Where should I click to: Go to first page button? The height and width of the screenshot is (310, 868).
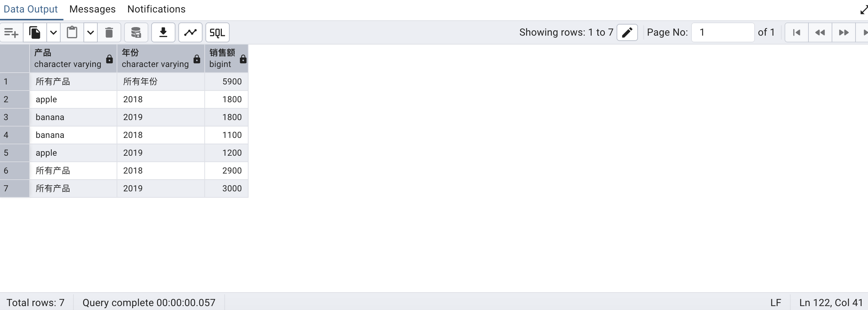[796, 33]
